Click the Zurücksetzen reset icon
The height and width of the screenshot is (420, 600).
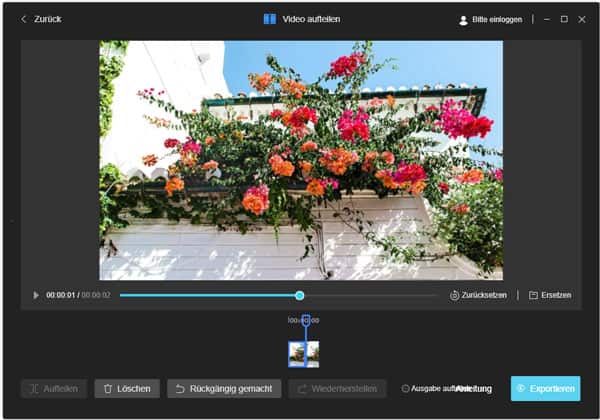[x=455, y=296]
